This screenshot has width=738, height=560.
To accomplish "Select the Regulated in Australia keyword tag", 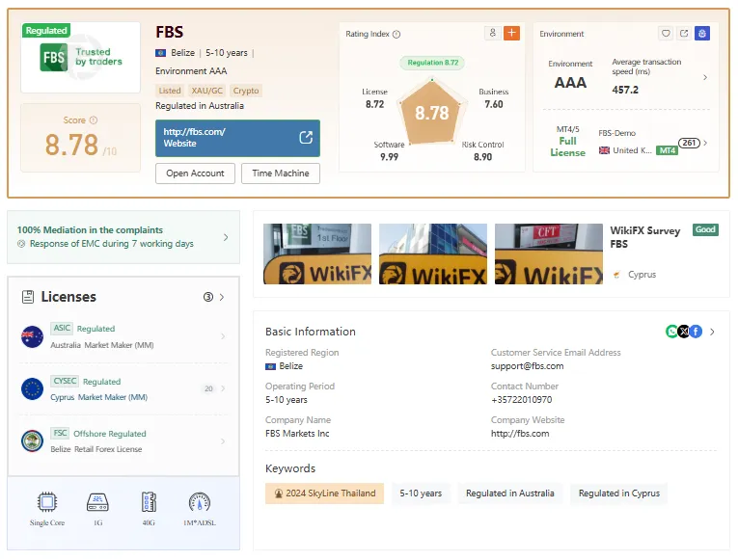I will [x=509, y=493].
